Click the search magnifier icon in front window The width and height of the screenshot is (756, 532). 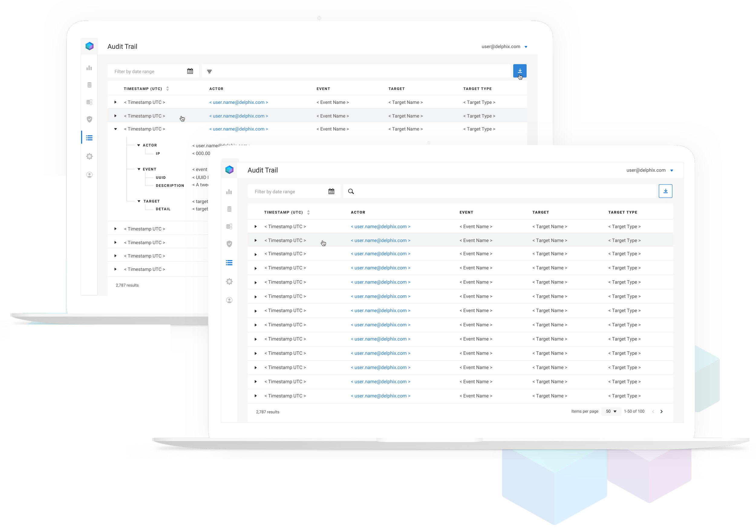(x=351, y=191)
